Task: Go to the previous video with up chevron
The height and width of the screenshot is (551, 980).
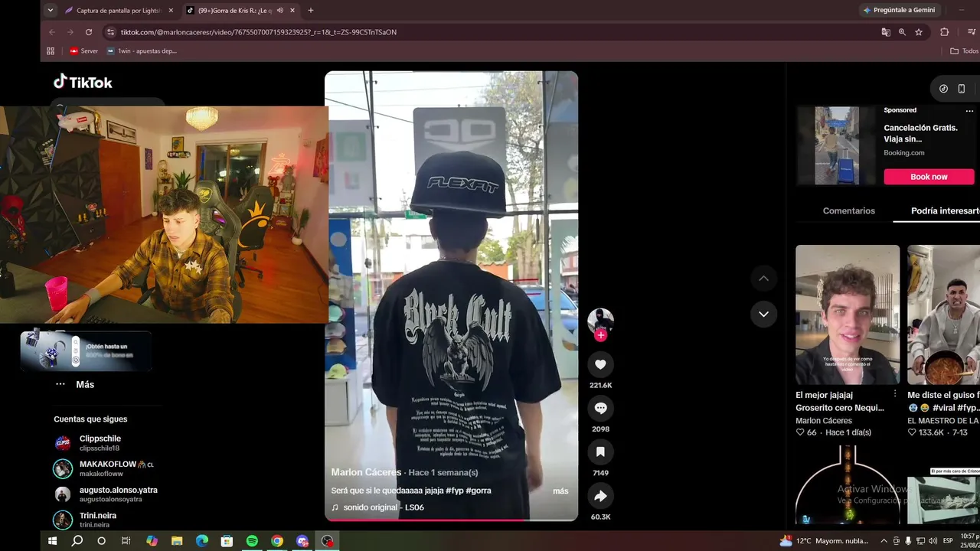Action: pyautogui.click(x=763, y=279)
